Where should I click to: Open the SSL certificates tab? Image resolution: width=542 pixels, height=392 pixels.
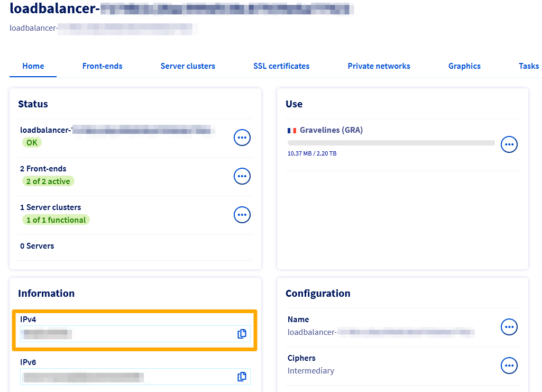tap(281, 66)
